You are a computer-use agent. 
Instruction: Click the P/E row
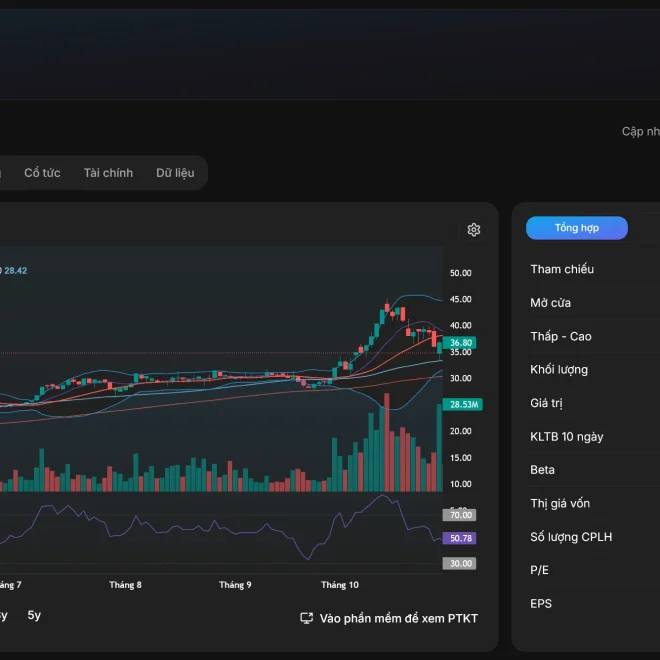click(593, 570)
